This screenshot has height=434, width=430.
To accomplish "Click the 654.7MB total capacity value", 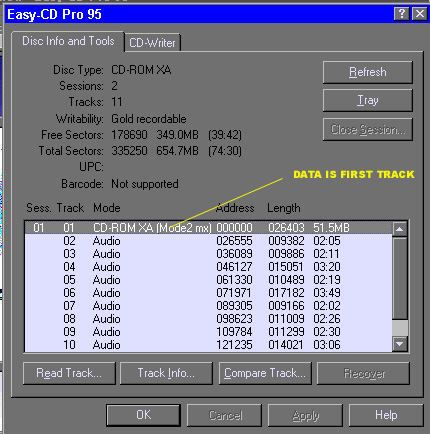I will [x=177, y=151].
